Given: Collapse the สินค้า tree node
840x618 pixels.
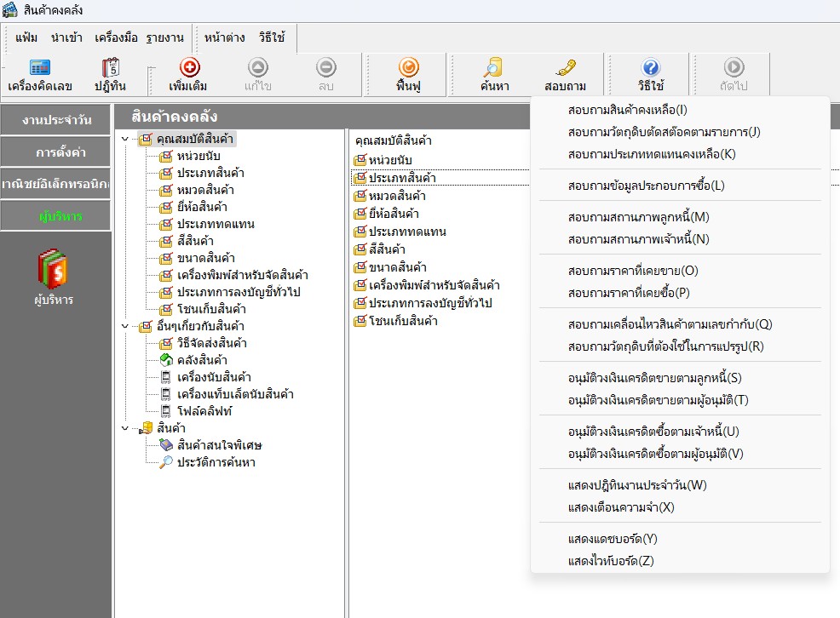Looking at the screenshot, I should tap(125, 428).
